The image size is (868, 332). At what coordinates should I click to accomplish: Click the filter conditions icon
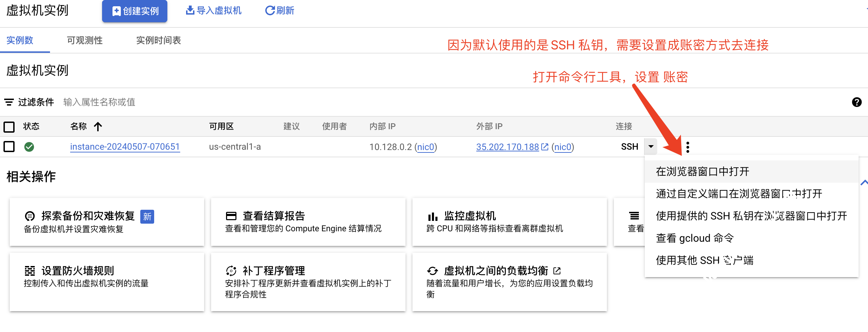click(9, 102)
